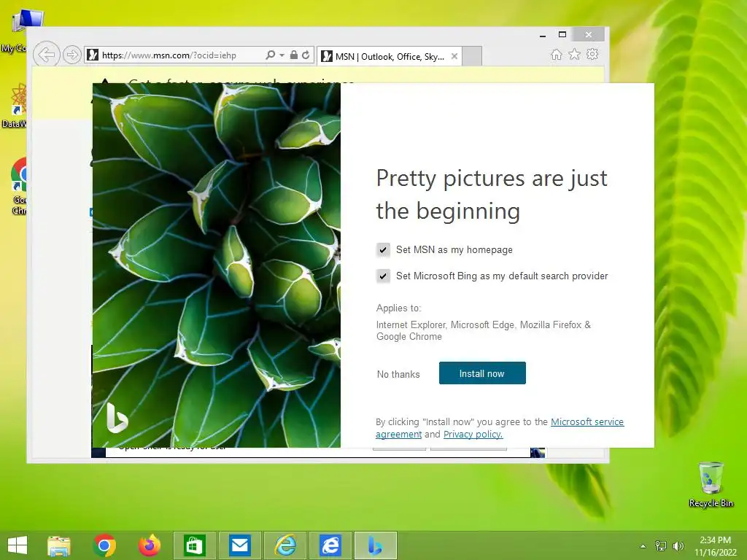Click Install now button
The height and width of the screenshot is (560, 747).
coord(482,373)
